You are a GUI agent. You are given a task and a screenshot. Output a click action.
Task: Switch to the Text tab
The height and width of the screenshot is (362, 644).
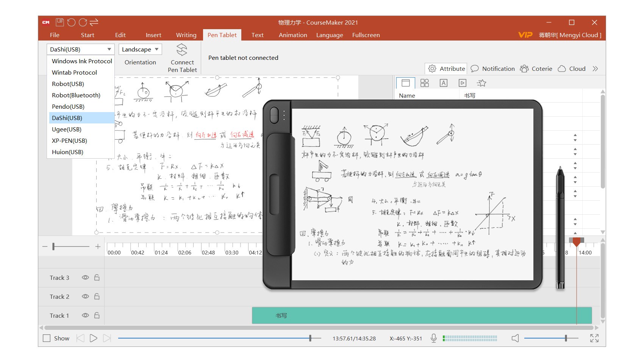pyautogui.click(x=258, y=35)
